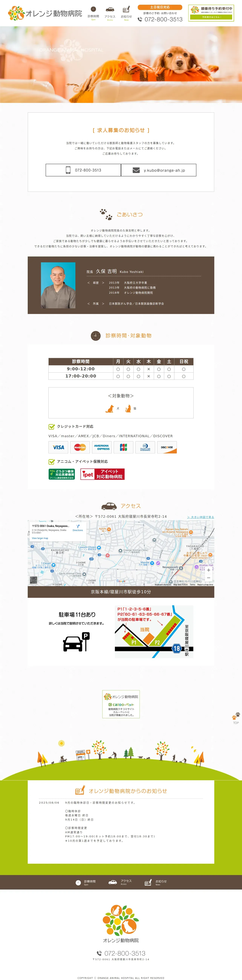The width and height of the screenshot is (242, 980).
Task: Click the JCB card logo
Action: 123,447
